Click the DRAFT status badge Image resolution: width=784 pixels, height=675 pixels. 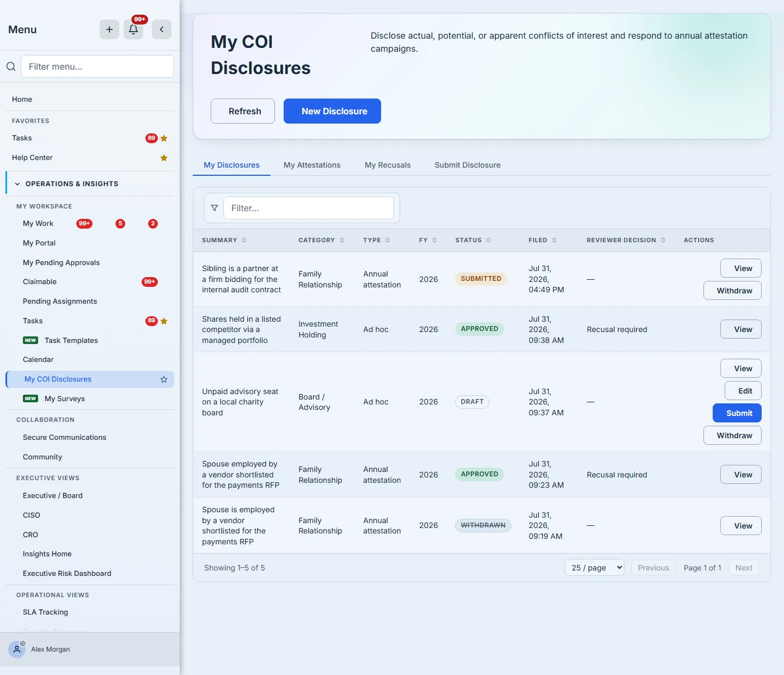pyautogui.click(x=472, y=402)
